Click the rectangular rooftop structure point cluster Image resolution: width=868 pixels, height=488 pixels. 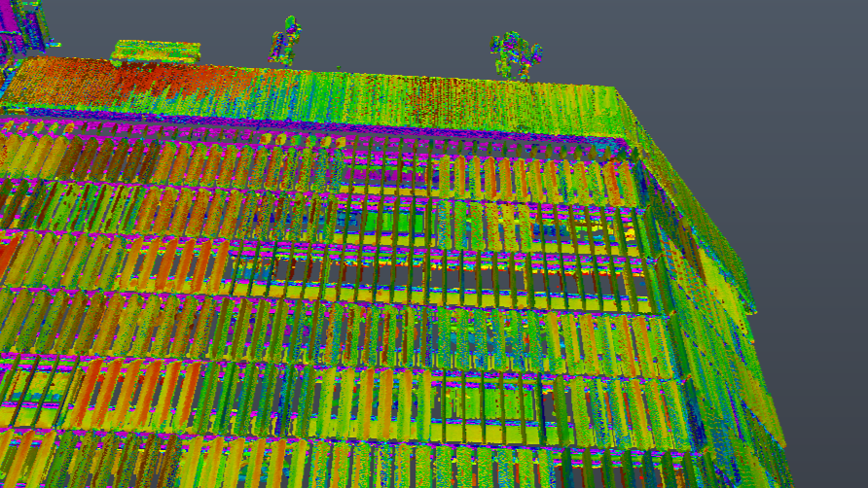point(156,52)
